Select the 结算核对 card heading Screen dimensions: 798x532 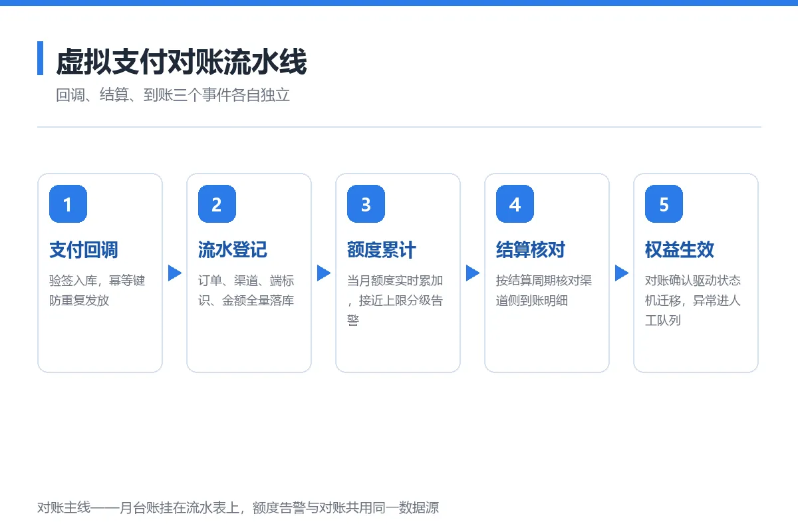point(531,250)
